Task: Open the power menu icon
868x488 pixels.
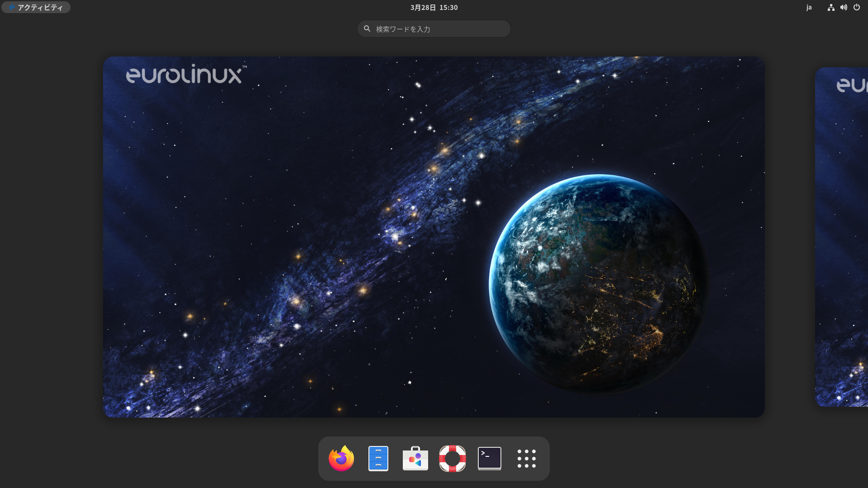Action: tap(857, 7)
